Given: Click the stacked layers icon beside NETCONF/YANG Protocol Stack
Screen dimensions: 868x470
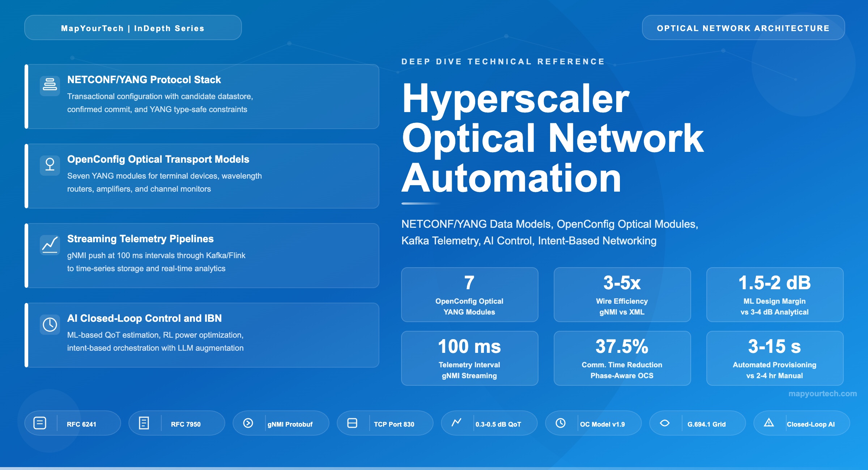Looking at the screenshot, I should click(50, 86).
